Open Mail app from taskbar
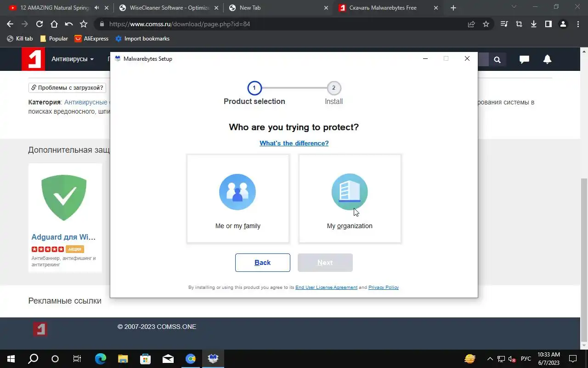The image size is (588, 368). (168, 359)
